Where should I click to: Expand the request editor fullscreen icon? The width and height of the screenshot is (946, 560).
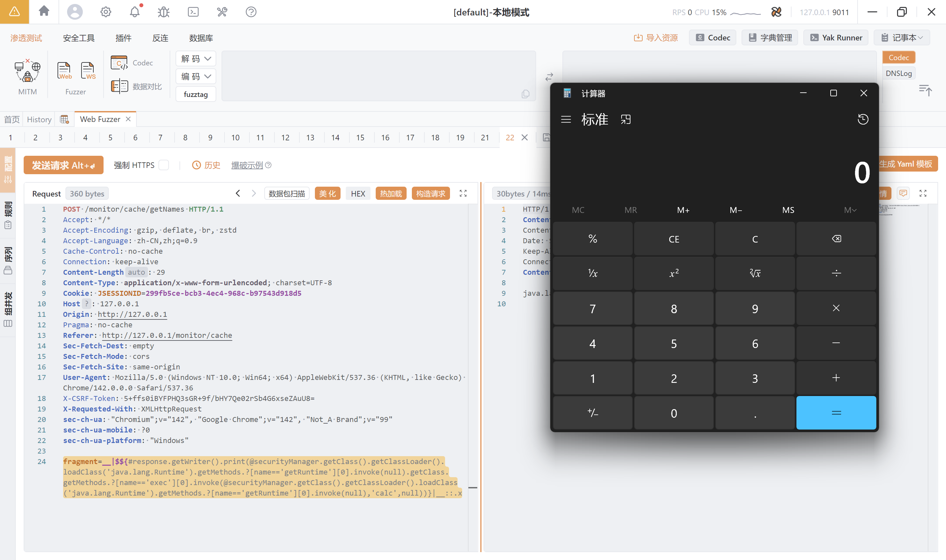463,194
